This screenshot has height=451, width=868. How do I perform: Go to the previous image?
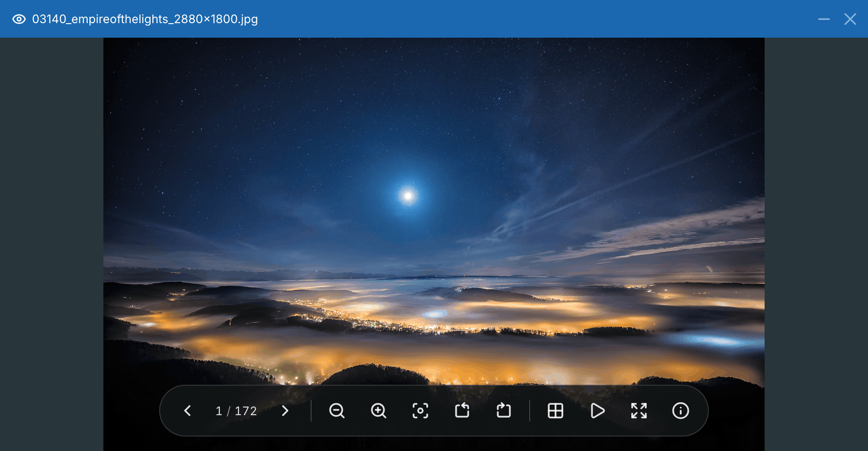(x=187, y=411)
